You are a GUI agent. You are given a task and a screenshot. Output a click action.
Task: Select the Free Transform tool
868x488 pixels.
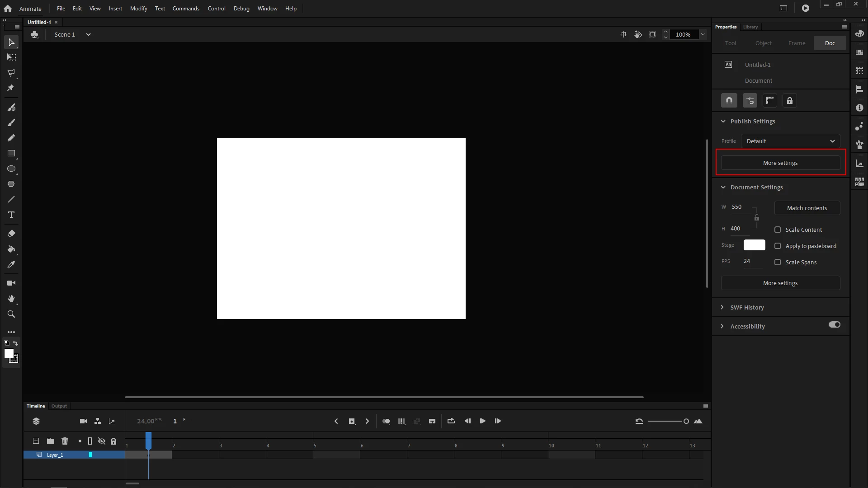tap(11, 57)
